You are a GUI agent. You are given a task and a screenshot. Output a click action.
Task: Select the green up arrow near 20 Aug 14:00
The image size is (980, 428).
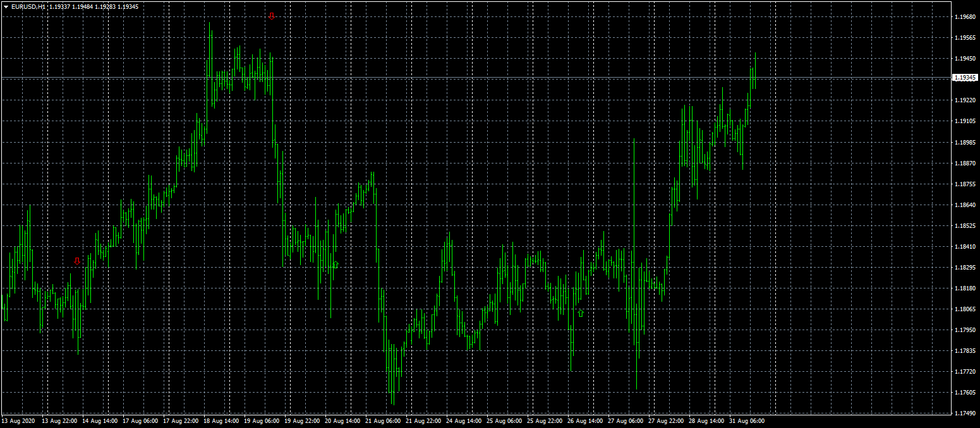point(336,265)
